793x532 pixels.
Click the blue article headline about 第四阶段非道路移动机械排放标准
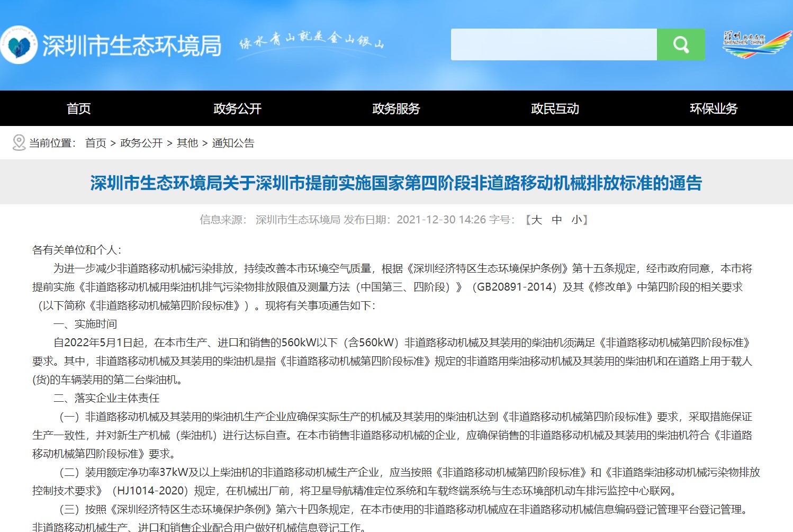click(x=396, y=183)
